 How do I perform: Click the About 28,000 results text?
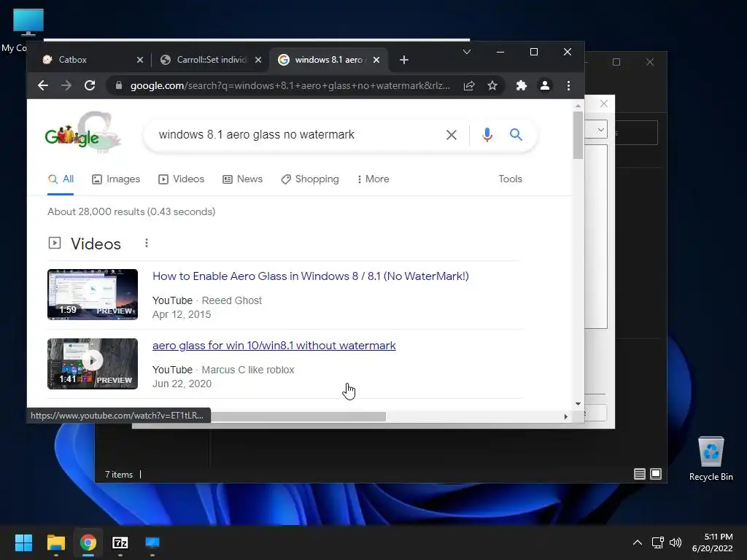click(131, 211)
